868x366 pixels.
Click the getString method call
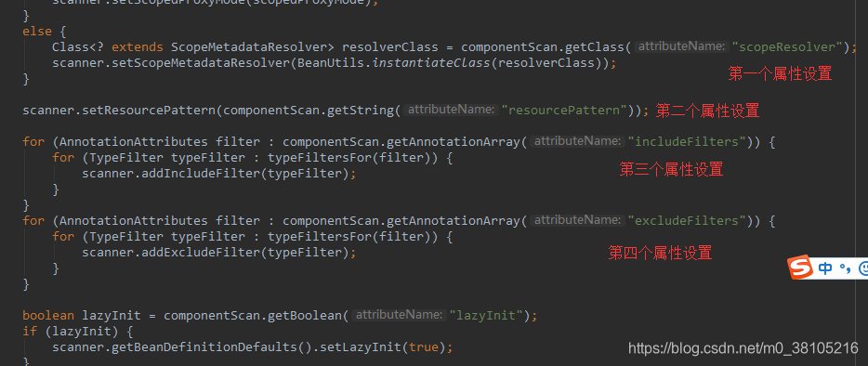[360, 110]
